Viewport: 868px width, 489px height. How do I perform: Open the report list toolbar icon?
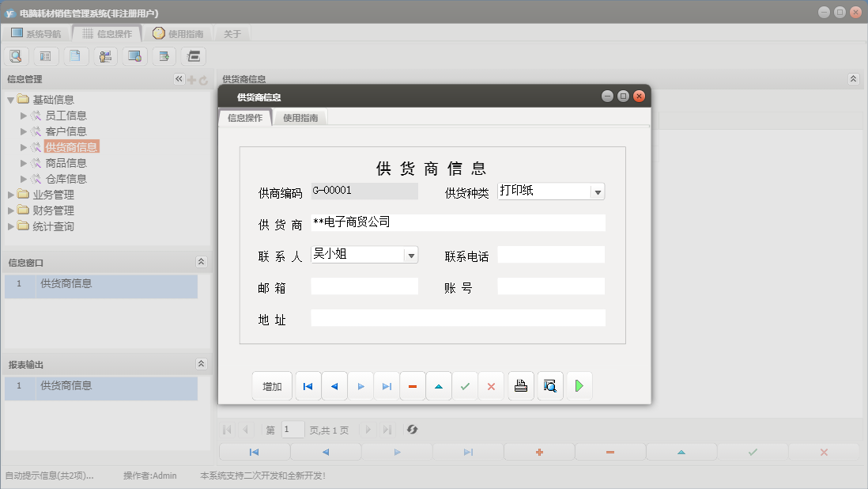(45, 55)
